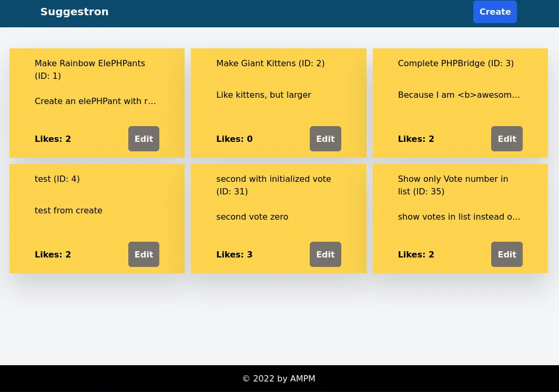This screenshot has width=559, height=392.
Task: Edit the Show only Vote number suggestion
Action: (x=506, y=254)
